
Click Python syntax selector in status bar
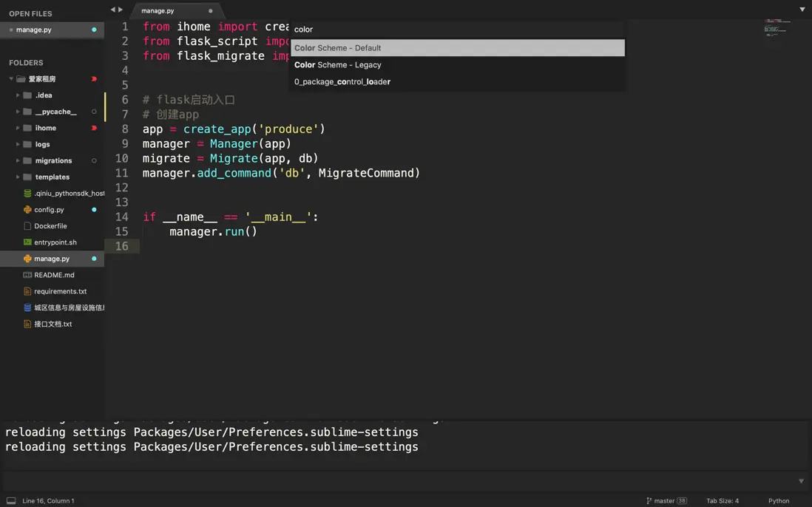pyautogui.click(x=778, y=501)
